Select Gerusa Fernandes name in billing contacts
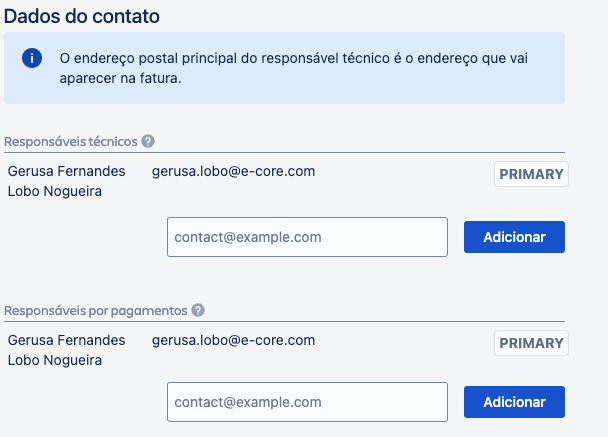608x437 pixels. (x=66, y=340)
